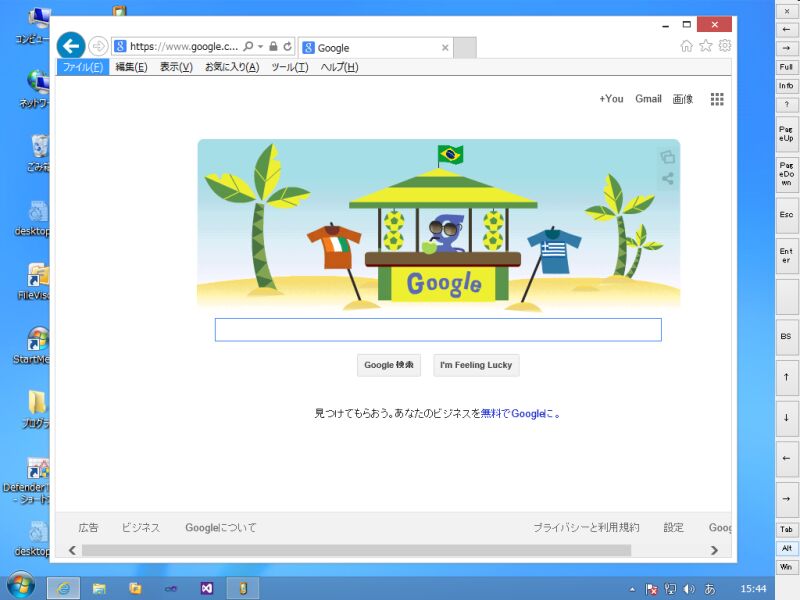Click the horizontal scrollbar right arrow
The image size is (800, 600).
[x=714, y=550]
